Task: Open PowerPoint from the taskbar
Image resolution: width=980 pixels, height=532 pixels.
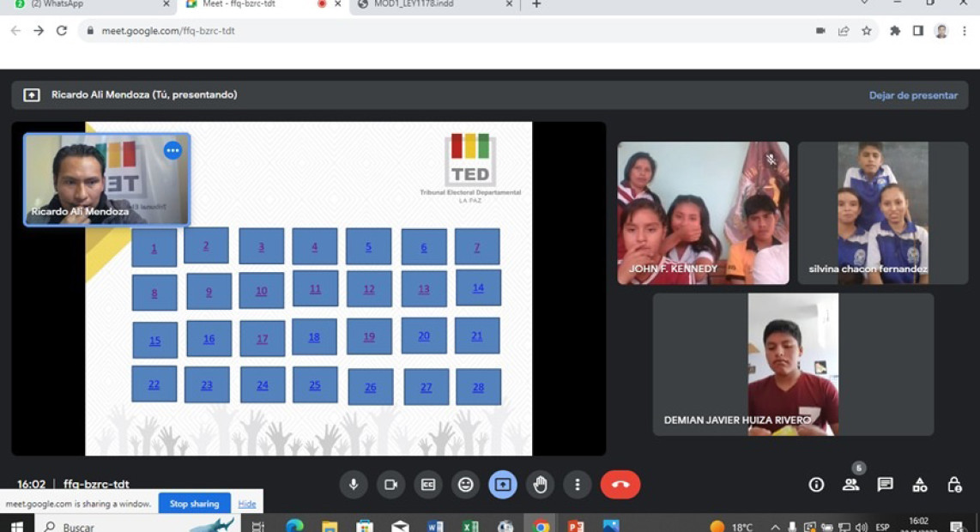Action: pos(575,525)
